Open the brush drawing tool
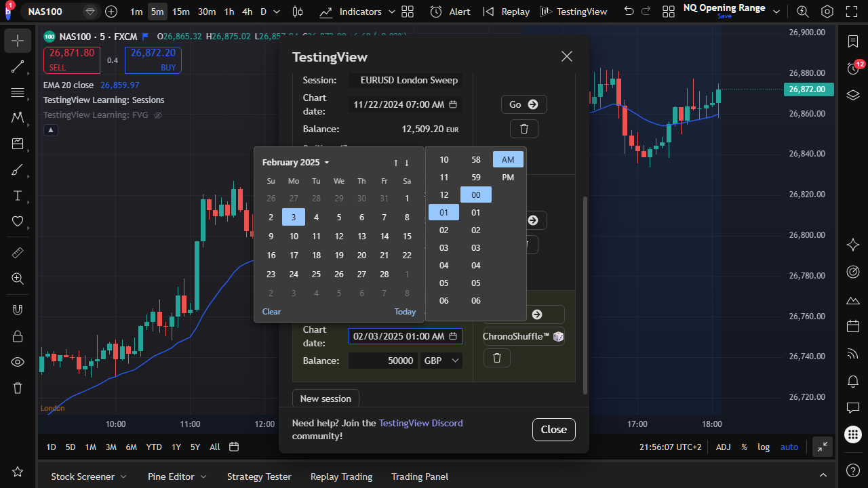Image resolution: width=868 pixels, height=488 pixels. point(18,170)
